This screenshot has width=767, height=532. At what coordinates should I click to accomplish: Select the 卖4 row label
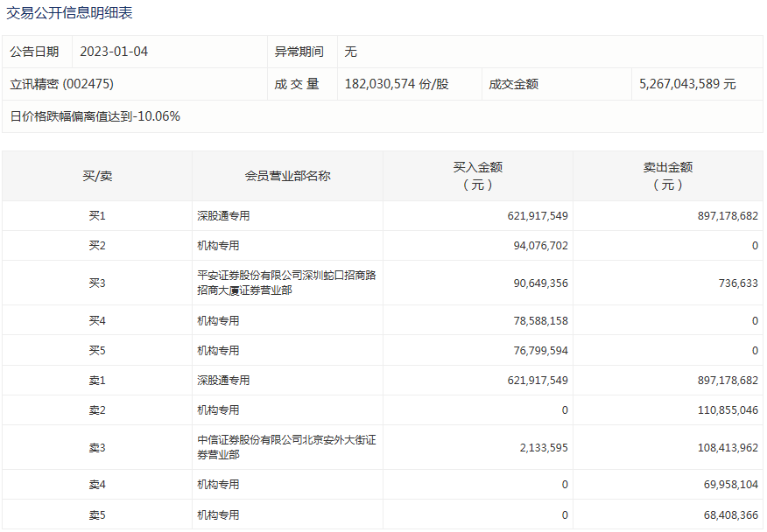(97, 485)
